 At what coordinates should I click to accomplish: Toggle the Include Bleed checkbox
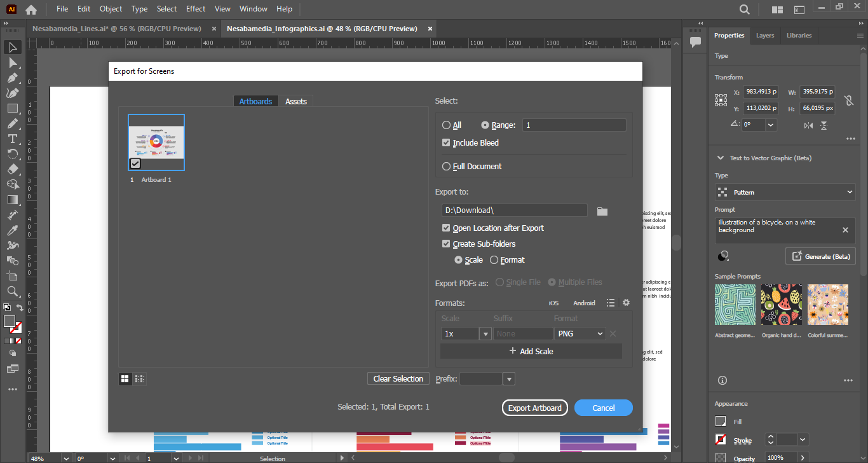pos(446,143)
